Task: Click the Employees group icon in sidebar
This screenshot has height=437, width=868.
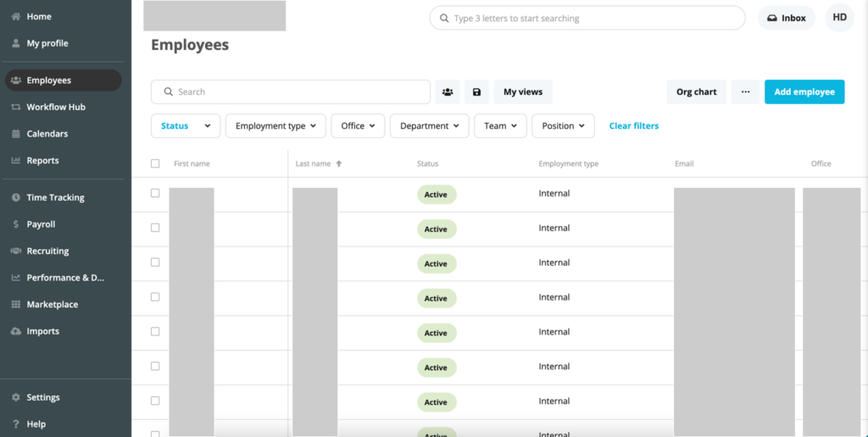Action: [15, 80]
